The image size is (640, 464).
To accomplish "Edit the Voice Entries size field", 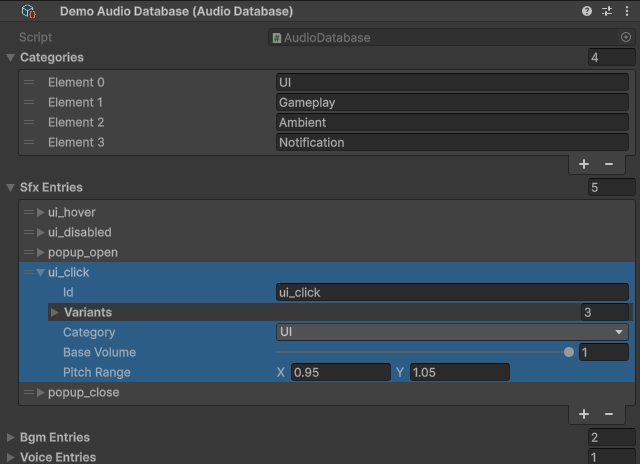I will 611,457.
